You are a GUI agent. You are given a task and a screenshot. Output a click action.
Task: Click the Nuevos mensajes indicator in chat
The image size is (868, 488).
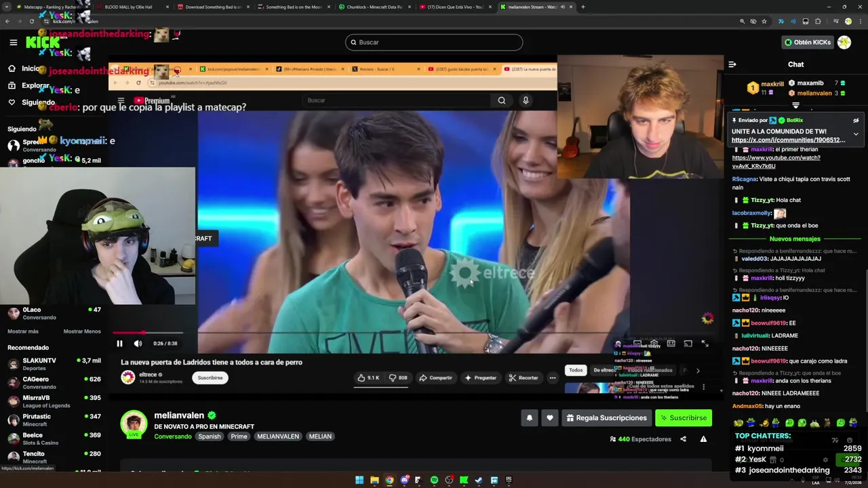point(795,239)
